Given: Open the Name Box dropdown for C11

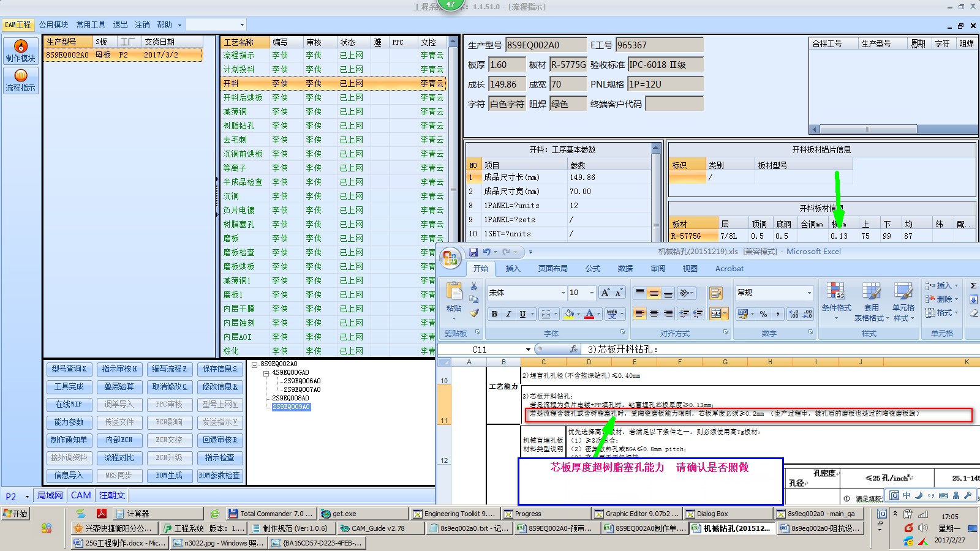Looking at the screenshot, I should (x=528, y=349).
